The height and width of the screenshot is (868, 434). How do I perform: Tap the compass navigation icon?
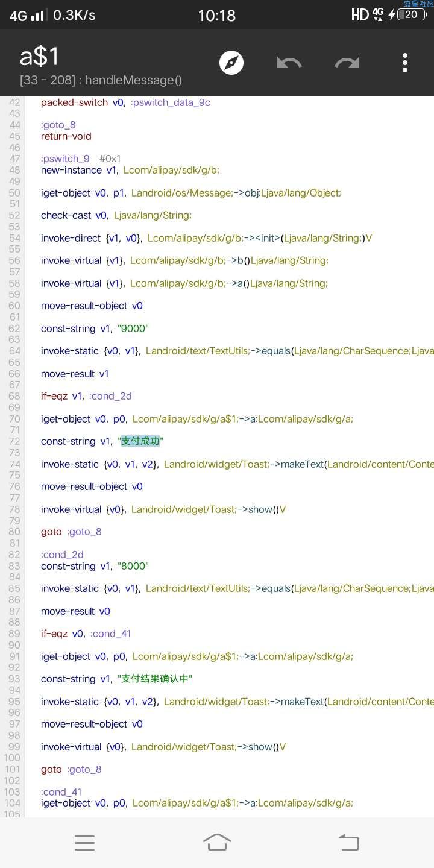pos(231,63)
